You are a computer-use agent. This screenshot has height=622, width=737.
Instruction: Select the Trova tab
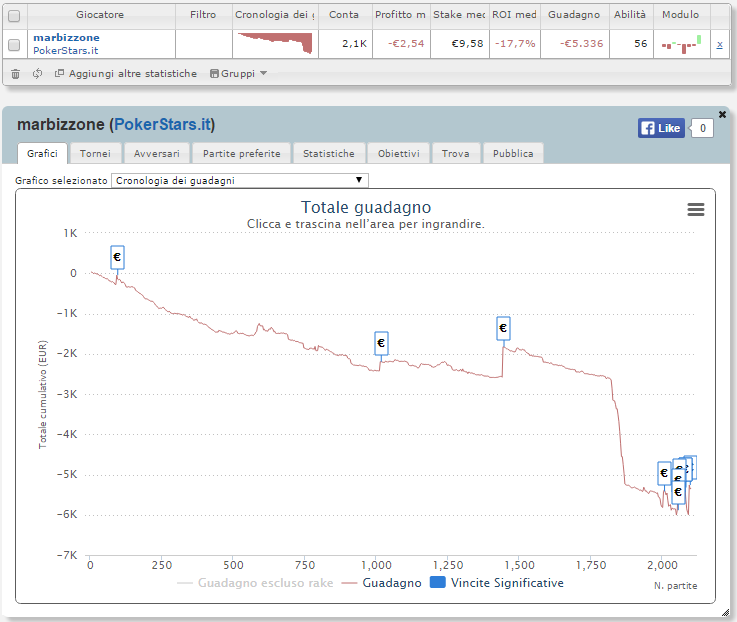[455, 154]
